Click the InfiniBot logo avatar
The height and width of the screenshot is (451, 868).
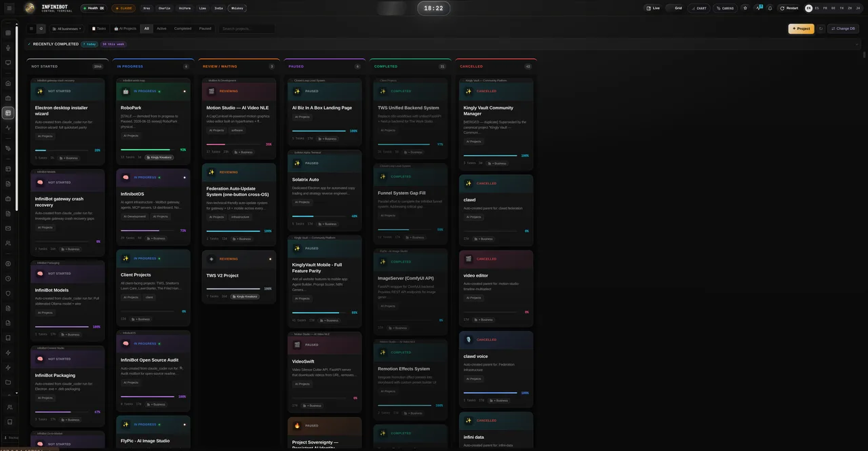[29, 8]
